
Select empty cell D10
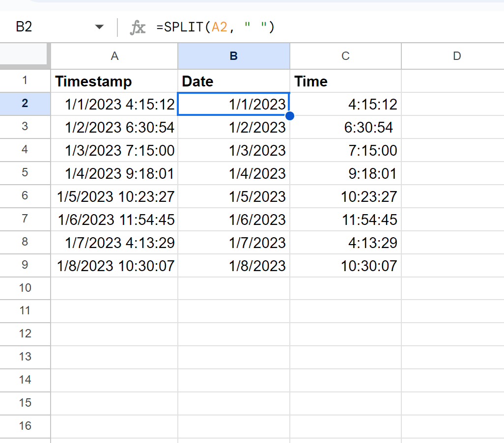[x=457, y=288]
